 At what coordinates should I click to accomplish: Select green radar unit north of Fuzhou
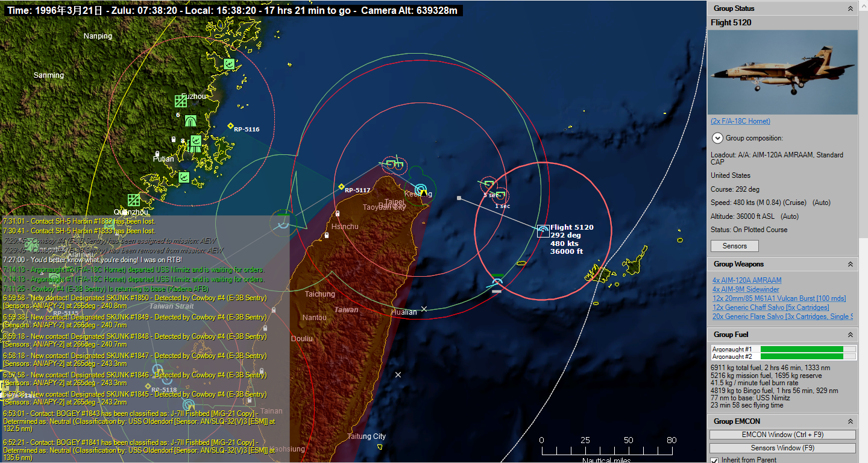point(229,64)
